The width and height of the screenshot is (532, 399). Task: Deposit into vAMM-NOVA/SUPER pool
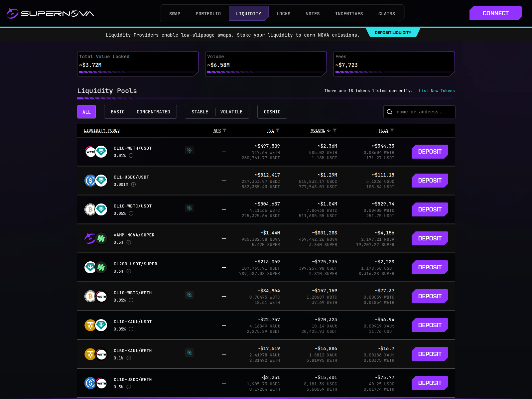click(x=430, y=238)
